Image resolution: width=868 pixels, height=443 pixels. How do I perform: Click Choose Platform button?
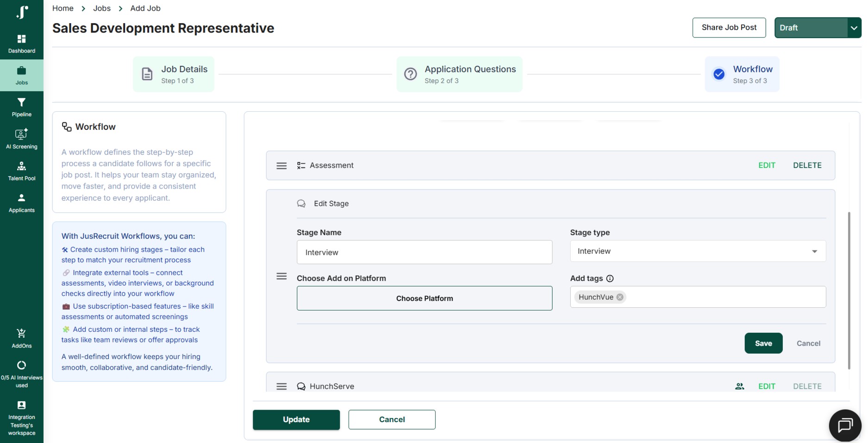(425, 298)
